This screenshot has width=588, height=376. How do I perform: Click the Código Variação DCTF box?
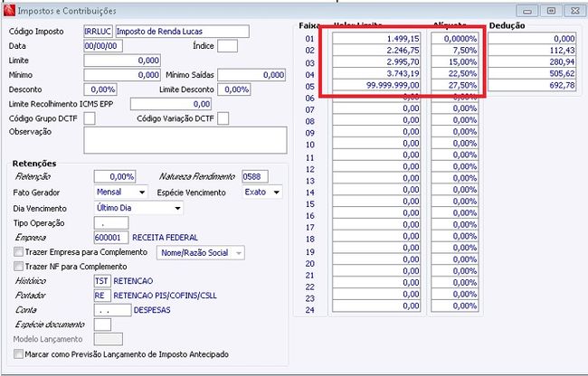pyautogui.click(x=223, y=118)
